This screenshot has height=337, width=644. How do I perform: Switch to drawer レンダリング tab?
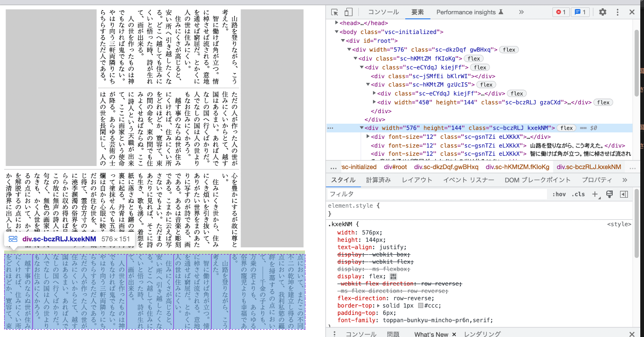pos(483,334)
